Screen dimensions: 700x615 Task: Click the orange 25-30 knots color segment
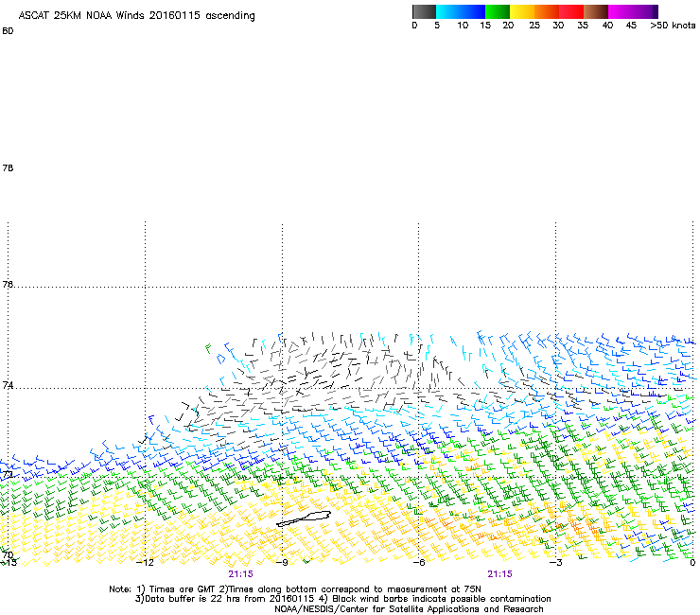[547, 11]
